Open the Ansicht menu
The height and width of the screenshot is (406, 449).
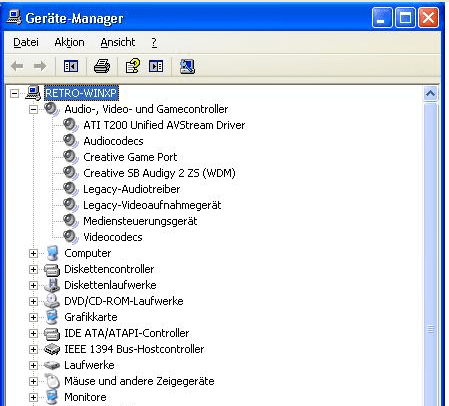(x=118, y=42)
